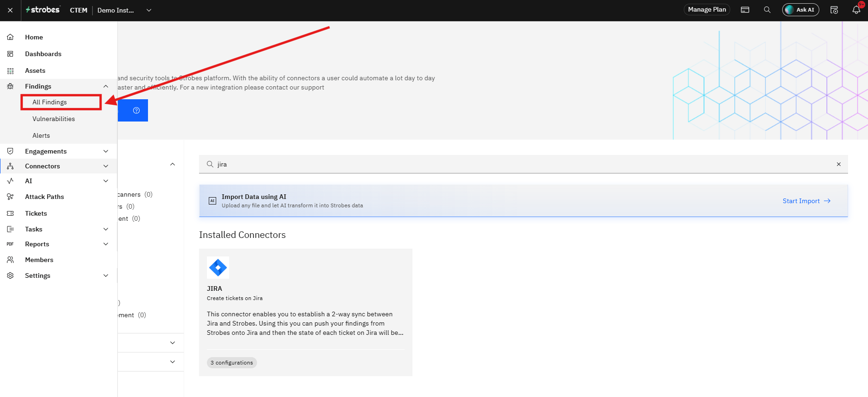Click the JIRA logo thumbnail

point(218,268)
